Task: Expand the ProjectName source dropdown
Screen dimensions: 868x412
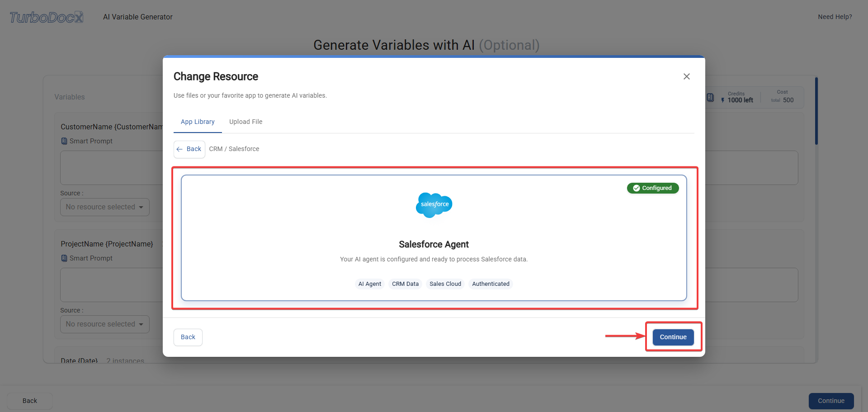Action: click(x=105, y=324)
